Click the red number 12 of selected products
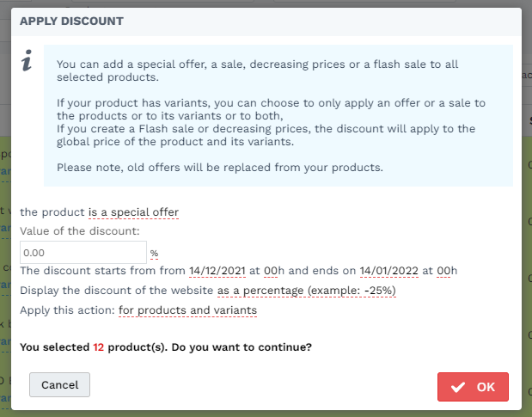Screen dimensions: 532x417 (x=98, y=347)
